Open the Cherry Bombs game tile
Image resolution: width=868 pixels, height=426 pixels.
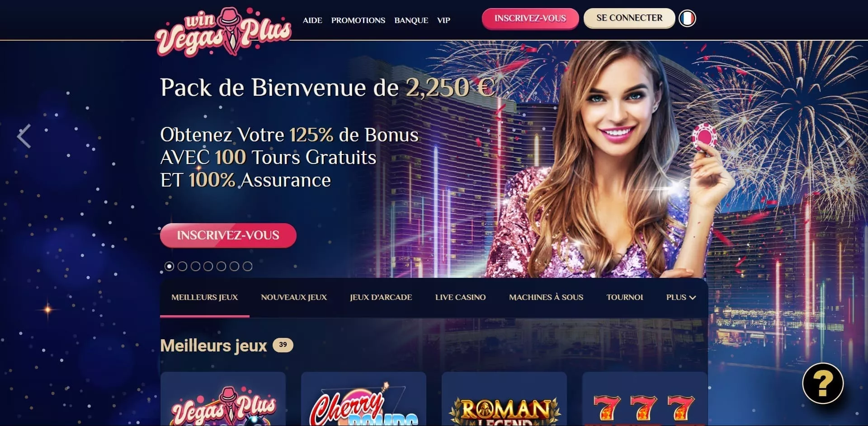[x=364, y=399]
